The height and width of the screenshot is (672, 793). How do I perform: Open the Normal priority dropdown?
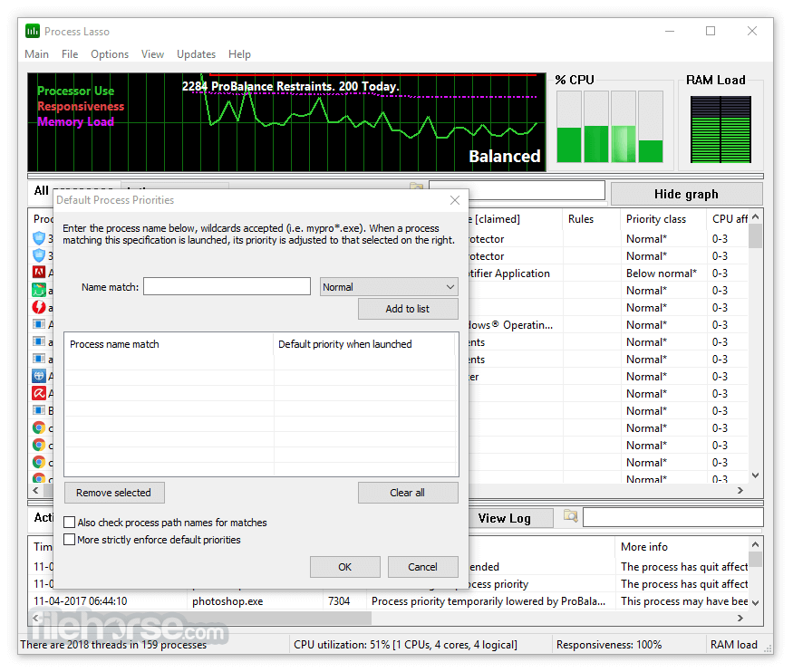pos(389,287)
